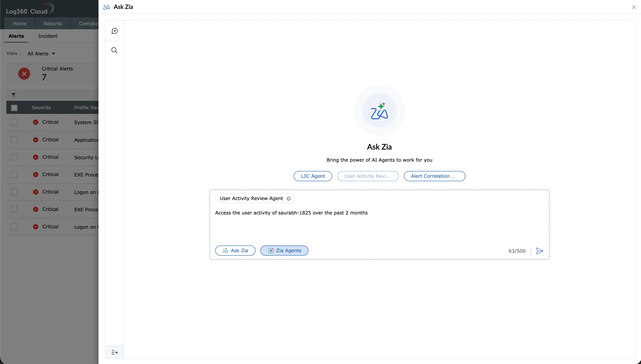The height and width of the screenshot is (364, 641).
Task: Sort by the Profile Name column header
Action: [x=86, y=108]
